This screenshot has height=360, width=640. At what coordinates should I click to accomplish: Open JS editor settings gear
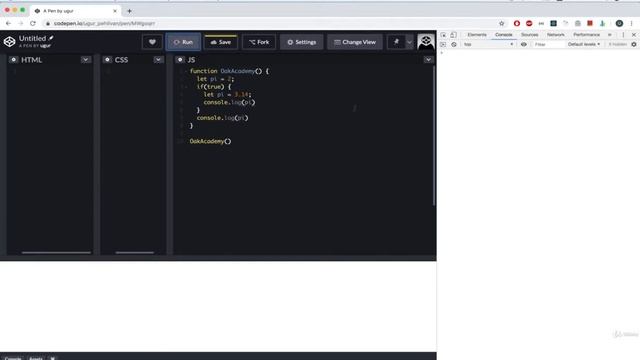(x=180, y=60)
